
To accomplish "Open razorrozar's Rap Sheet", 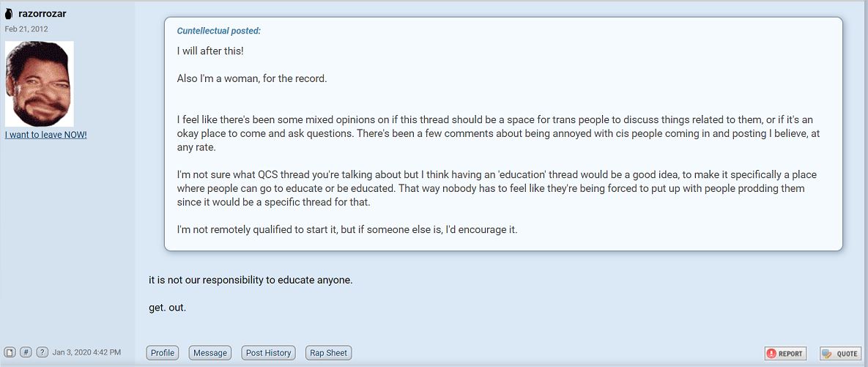I will click(329, 352).
